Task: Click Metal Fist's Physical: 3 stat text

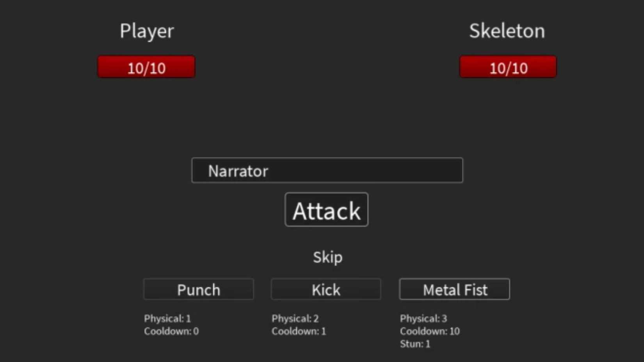Action: [423, 318]
